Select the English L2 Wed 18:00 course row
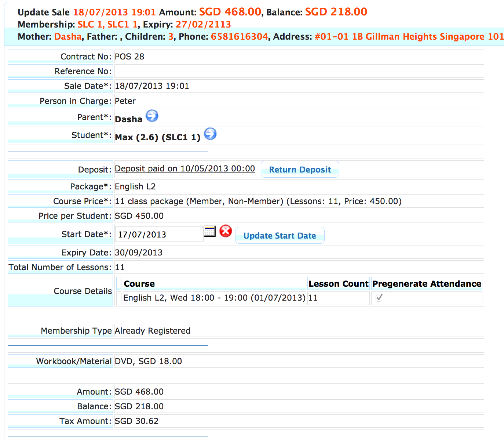The image size is (504, 439). [x=214, y=298]
